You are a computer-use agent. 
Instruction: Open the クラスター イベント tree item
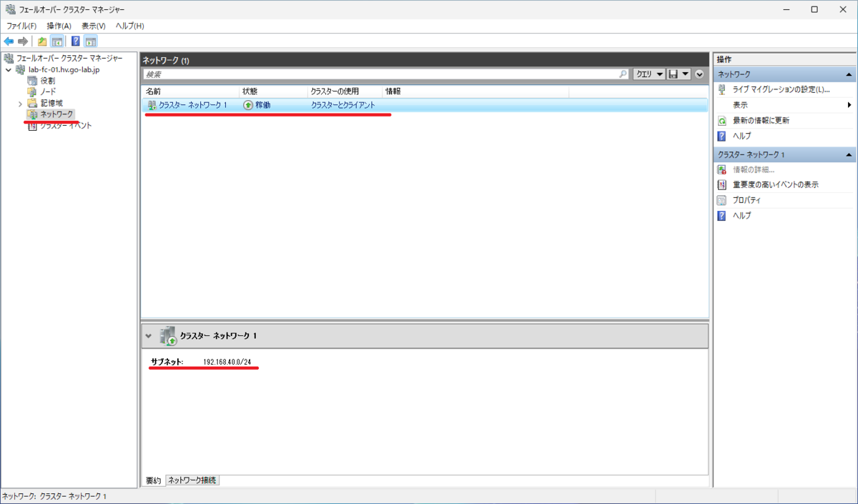tap(65, 126)
